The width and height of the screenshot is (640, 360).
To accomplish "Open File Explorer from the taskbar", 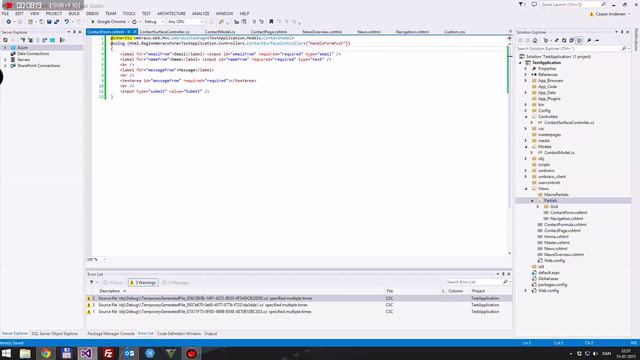I will pyautogui.click(x=25, y=353).
